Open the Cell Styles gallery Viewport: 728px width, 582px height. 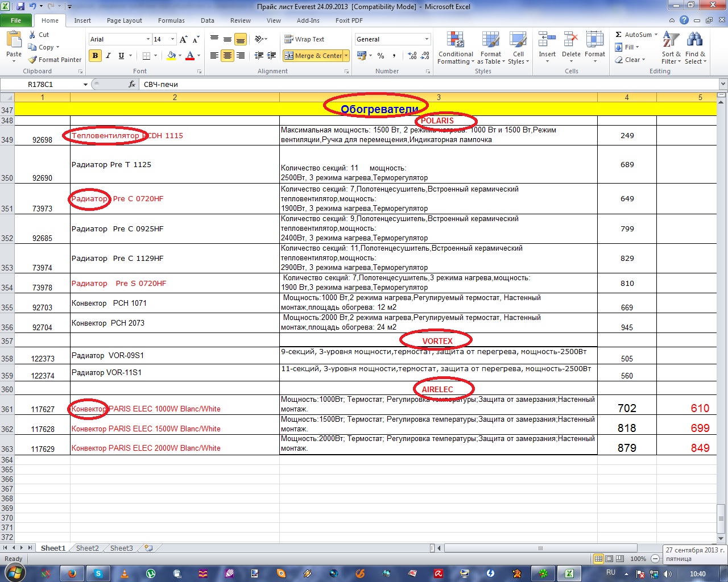coord(518,48)
